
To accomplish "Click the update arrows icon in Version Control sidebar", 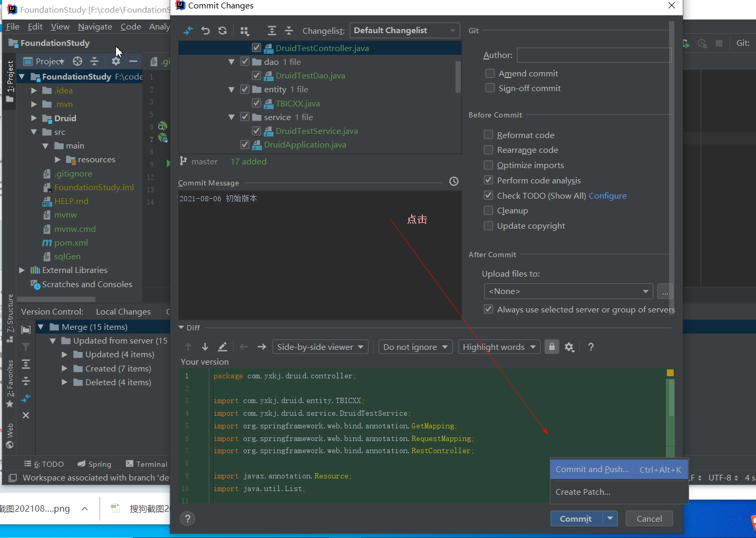I will click(26, 398).
